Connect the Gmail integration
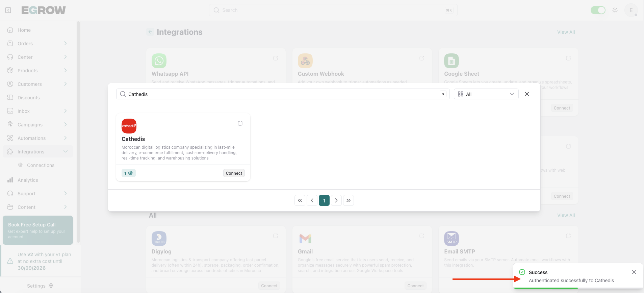Image resolution: width=644 pixels, height=293 pixels. 415,286
